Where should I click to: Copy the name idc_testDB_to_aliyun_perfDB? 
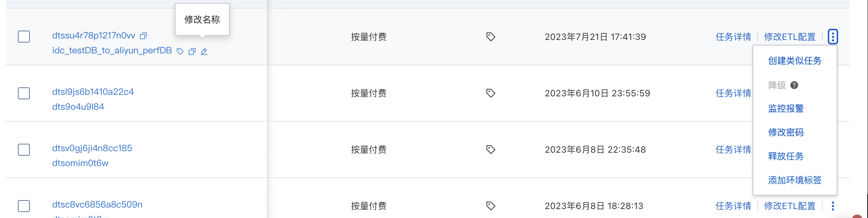pos(192,52)
